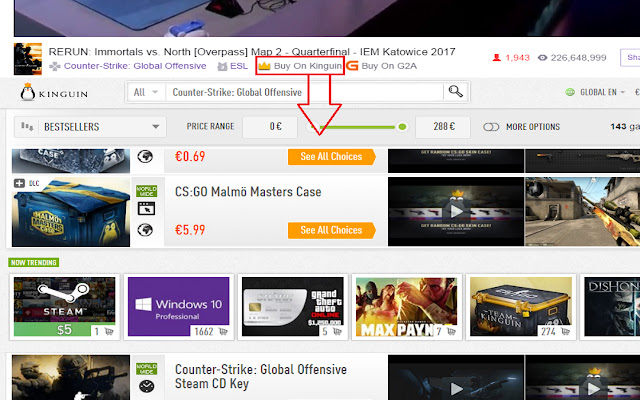Click the NOW TRENDING label
The image size is (640, 400).
tap(33, 262)
